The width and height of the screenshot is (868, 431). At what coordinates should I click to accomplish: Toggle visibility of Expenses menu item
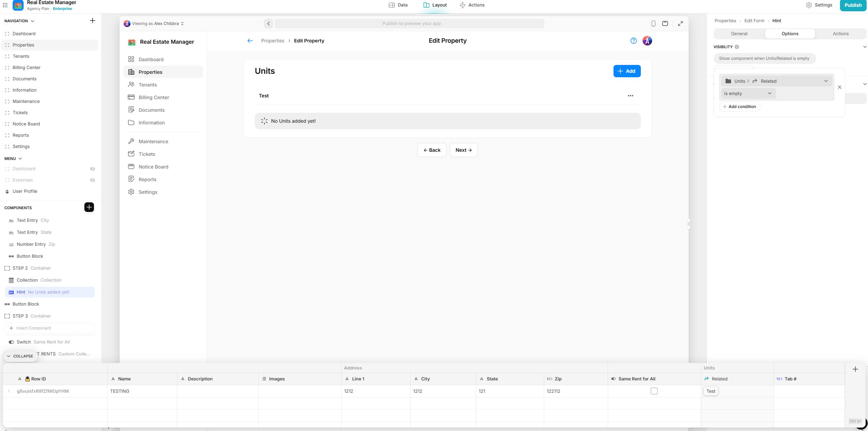[x=92, y=180]
